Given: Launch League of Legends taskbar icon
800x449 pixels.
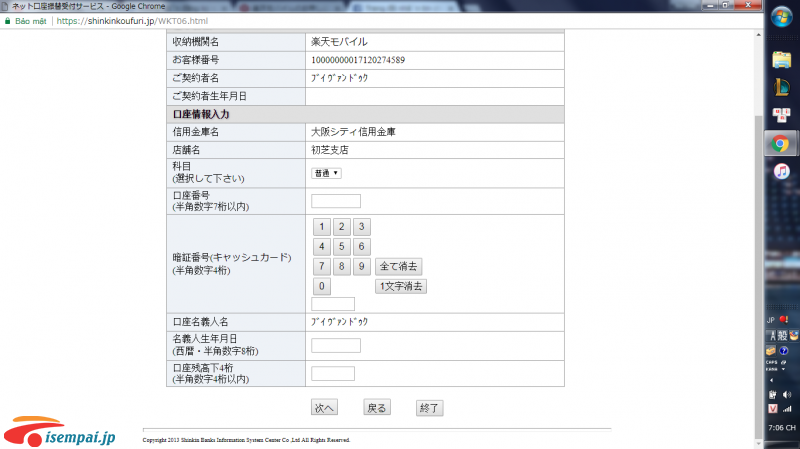Looking at the screenshot, I should (x=781, y=87).
